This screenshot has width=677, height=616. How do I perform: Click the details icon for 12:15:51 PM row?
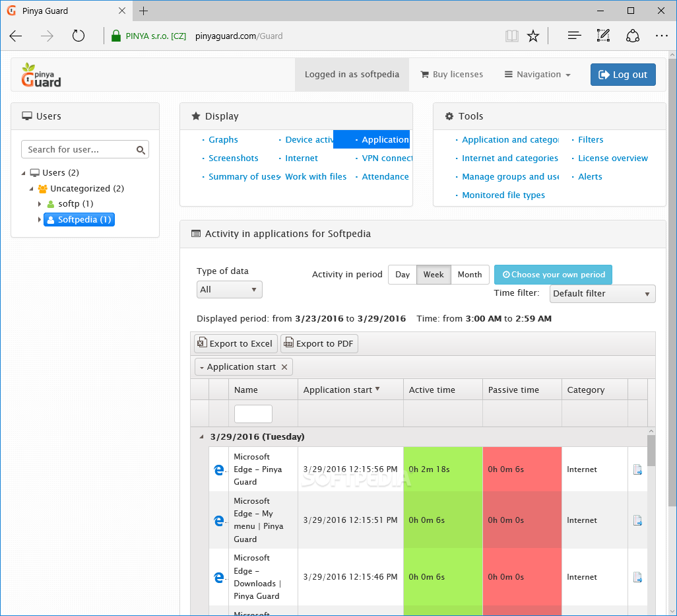637,520
